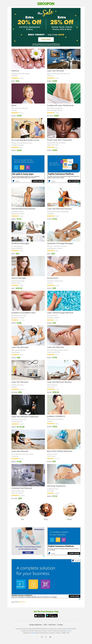Screen dimensions: 92x644
Task: Click the Groupon logo at top
Action: point(46,4)
